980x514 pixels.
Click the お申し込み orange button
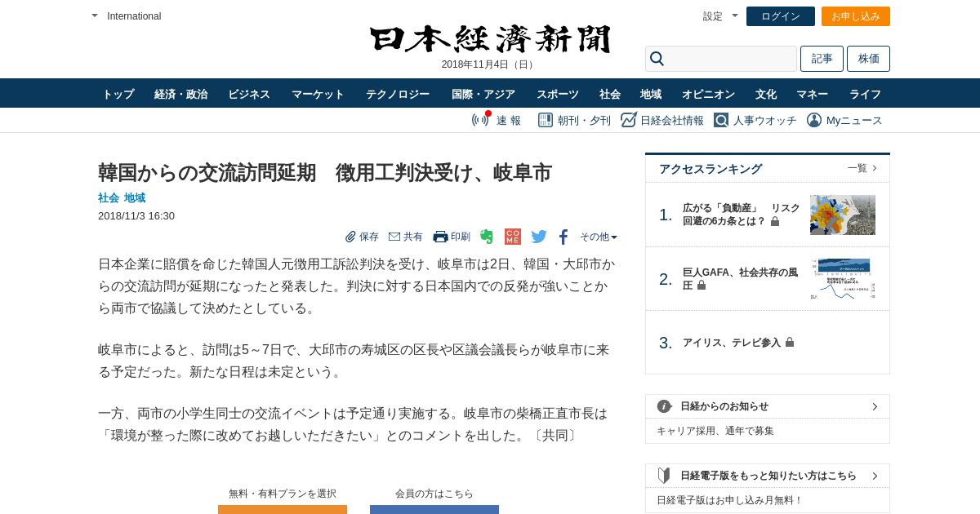(856, 16)
